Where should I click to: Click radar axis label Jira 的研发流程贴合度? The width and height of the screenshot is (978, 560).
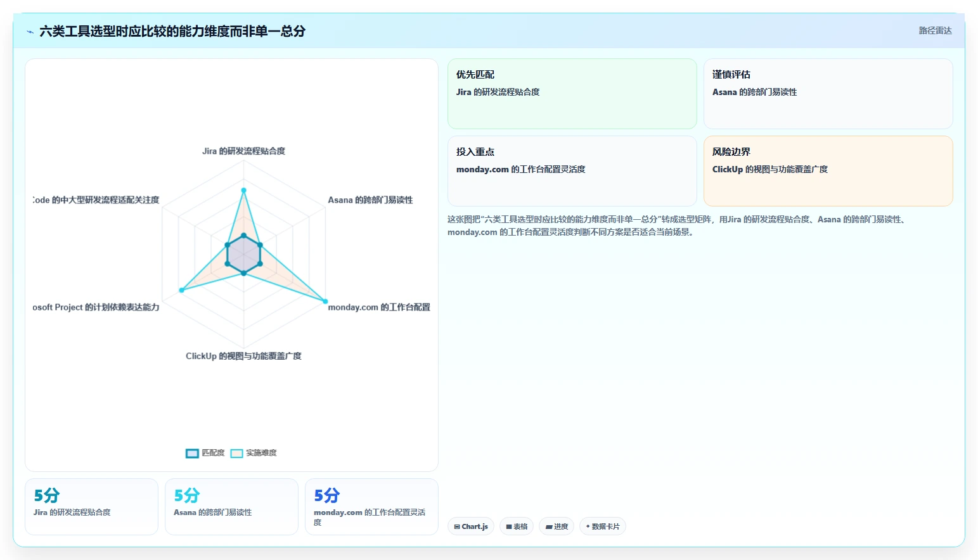243,151
